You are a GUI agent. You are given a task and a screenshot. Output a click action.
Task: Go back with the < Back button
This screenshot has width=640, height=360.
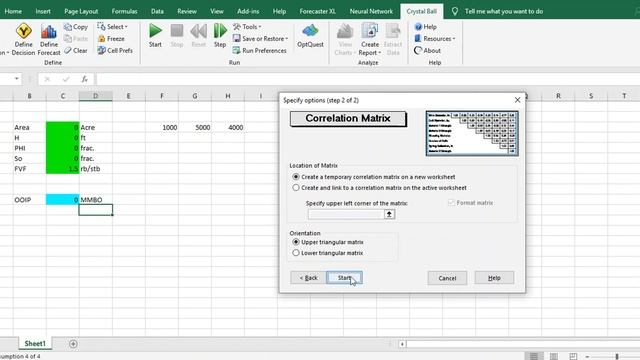308,278
